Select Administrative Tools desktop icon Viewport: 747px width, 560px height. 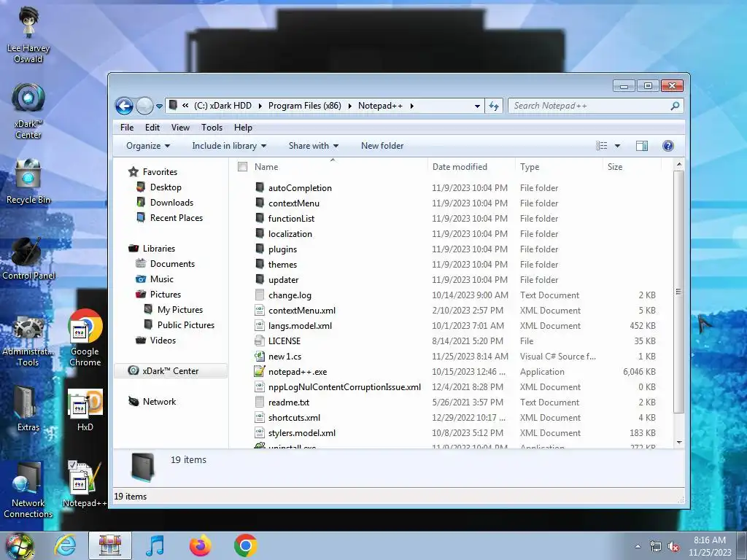[x=28, y=341]
